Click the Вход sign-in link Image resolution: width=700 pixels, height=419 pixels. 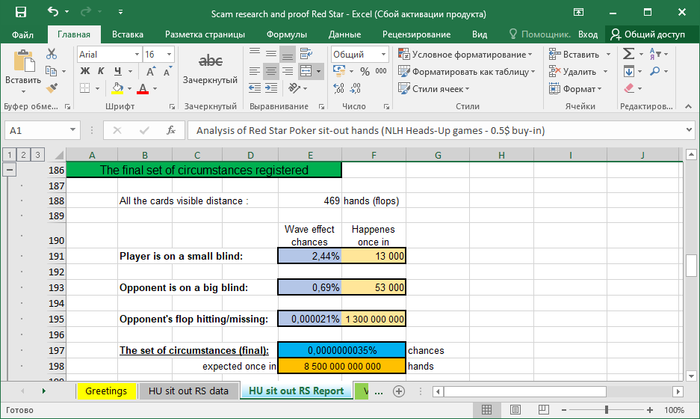click(588, 34)
